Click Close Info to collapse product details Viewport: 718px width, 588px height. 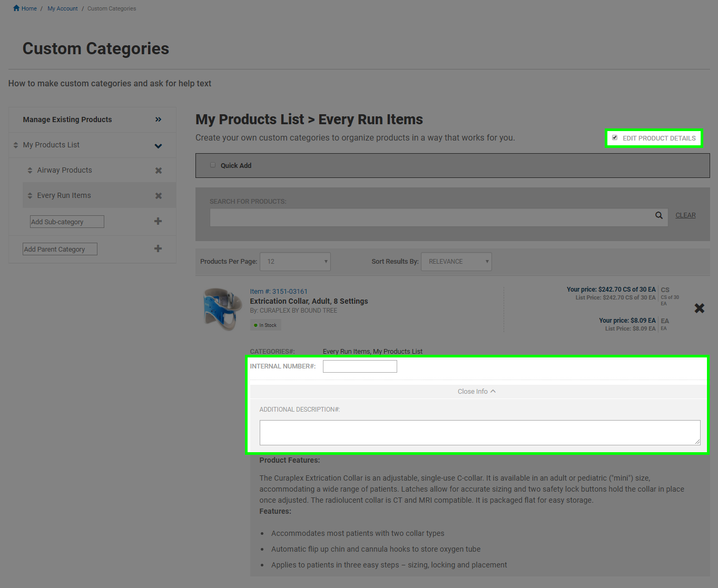pyautogui.click(x=476, y=391)
